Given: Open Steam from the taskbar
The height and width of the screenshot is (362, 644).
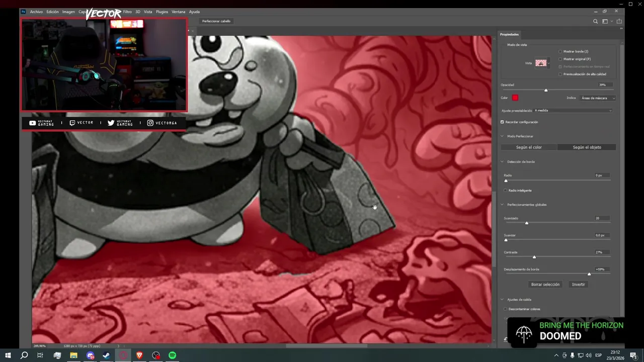Looking at the screenshot, I should (106, 355).
